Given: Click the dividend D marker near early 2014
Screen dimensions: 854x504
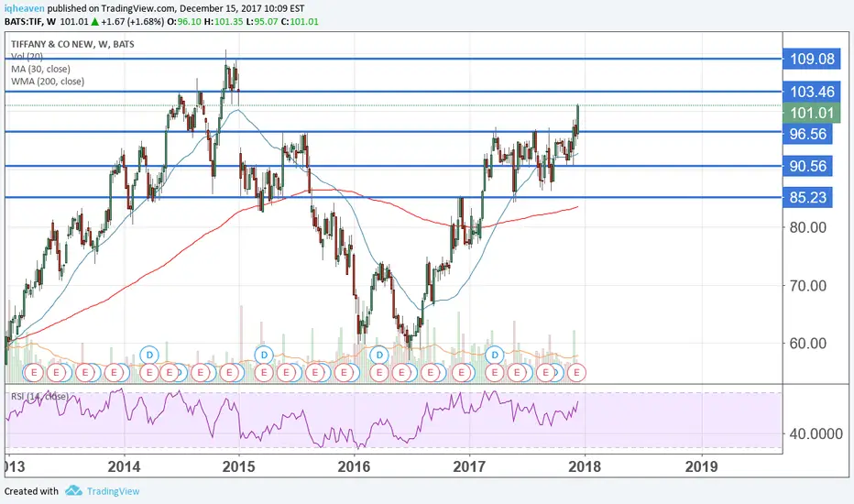Looking at the screenshot, I should pyautogui.click(x=148, y=355).
